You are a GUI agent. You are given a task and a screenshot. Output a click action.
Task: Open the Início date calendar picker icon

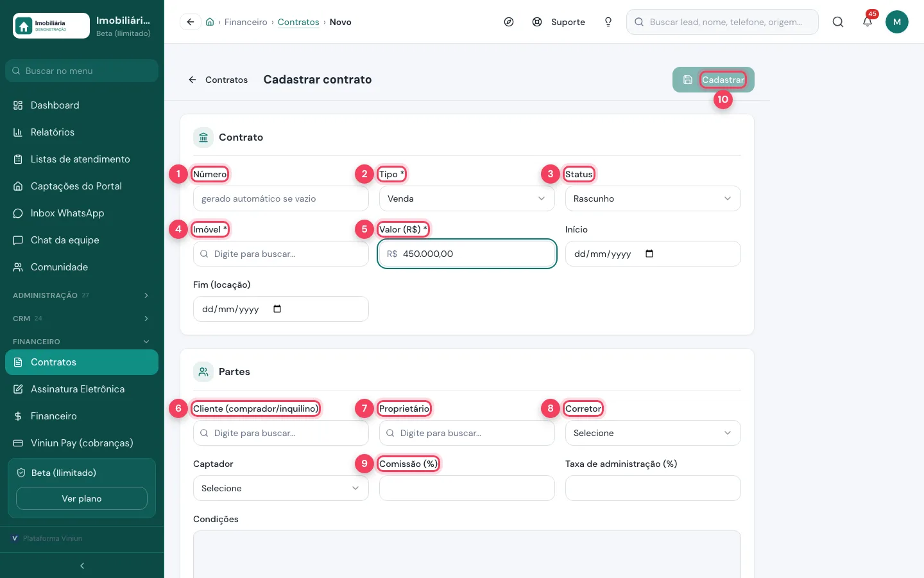coord(649,254)
